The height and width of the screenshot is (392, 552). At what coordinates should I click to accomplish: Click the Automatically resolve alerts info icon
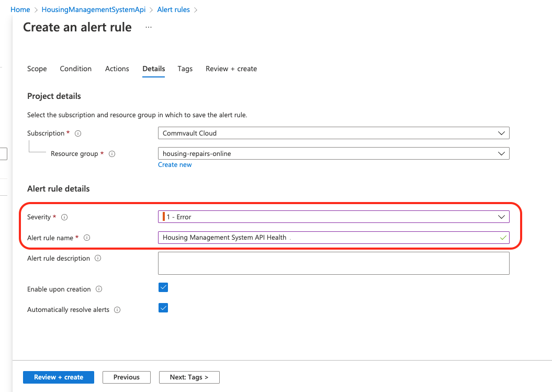[x=117, y=310]
